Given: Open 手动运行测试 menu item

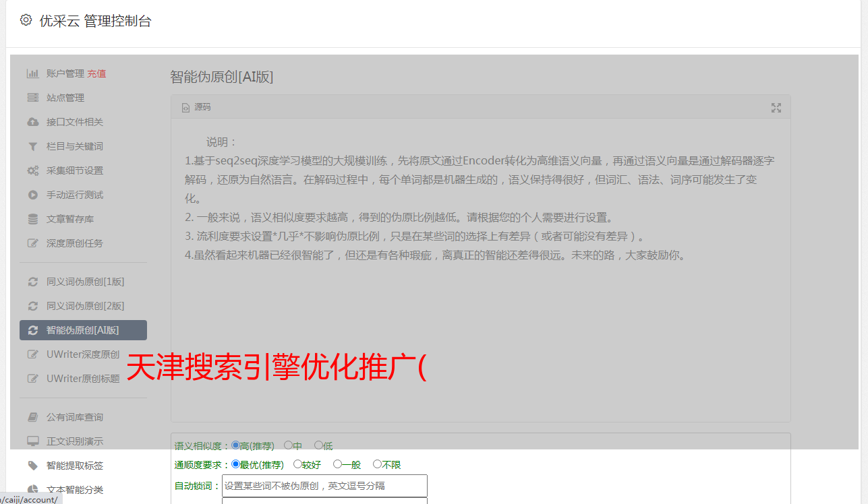Looking at the screenshot, I should click(x=75, y=195).
